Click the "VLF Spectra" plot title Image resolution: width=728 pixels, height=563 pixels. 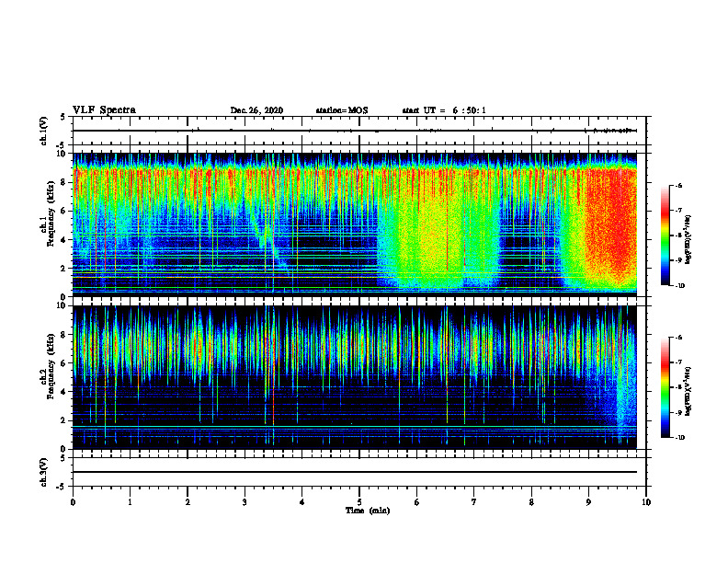(x=104, y=110)
